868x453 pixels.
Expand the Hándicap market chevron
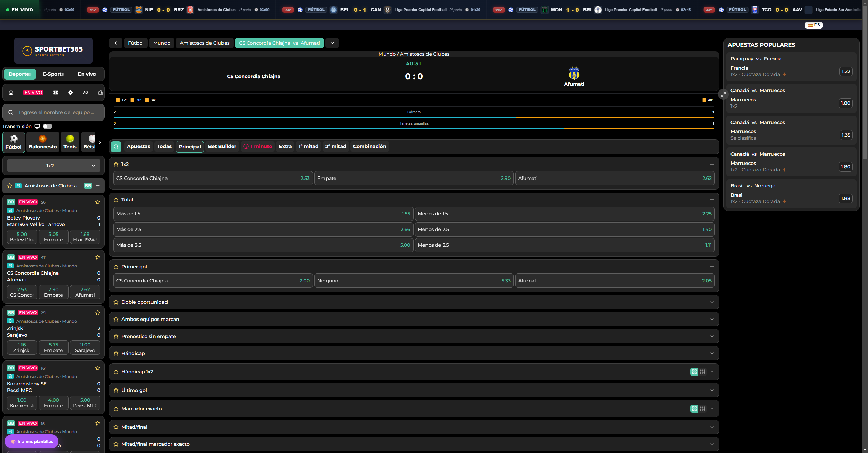pyautogui.click(x=712, y=353)
